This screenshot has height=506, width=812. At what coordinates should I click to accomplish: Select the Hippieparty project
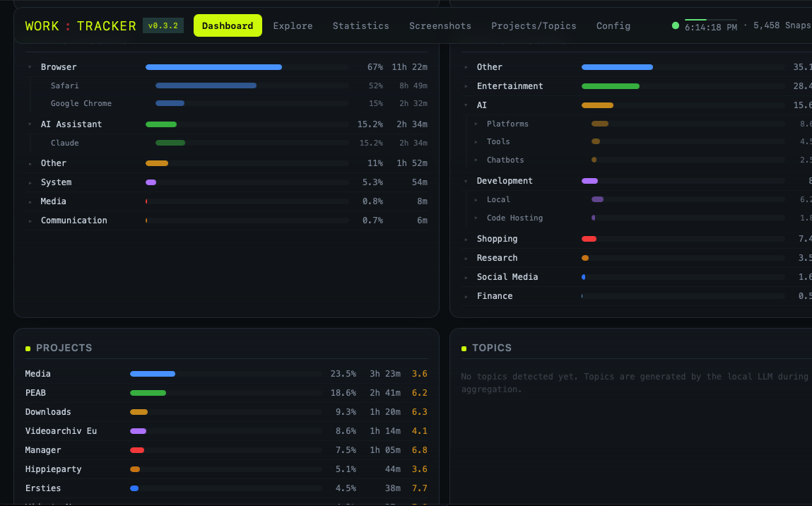[x=226, y=469]
